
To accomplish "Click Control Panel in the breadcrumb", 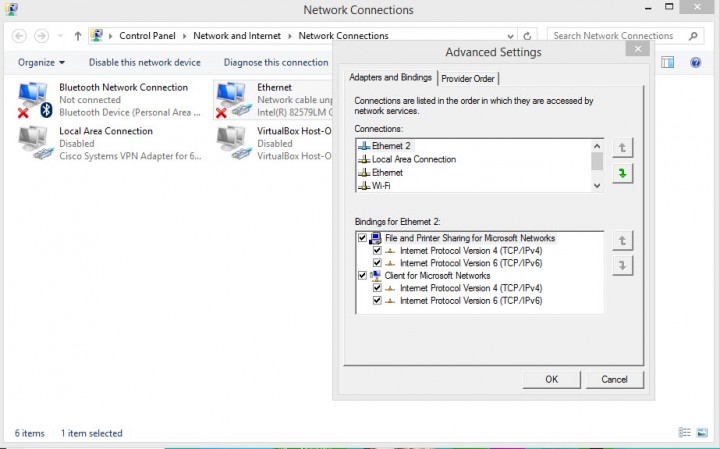I will pos(147,36).
